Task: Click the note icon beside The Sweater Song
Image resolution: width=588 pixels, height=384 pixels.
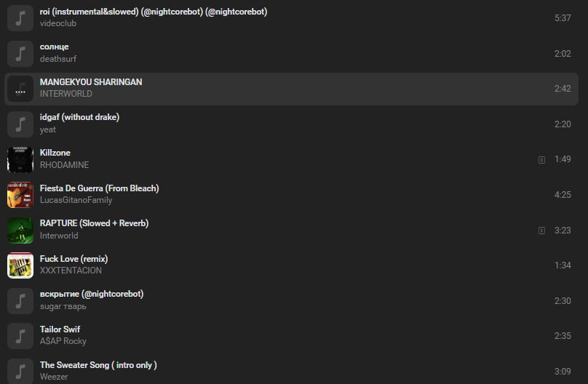Action: point(20,370)
